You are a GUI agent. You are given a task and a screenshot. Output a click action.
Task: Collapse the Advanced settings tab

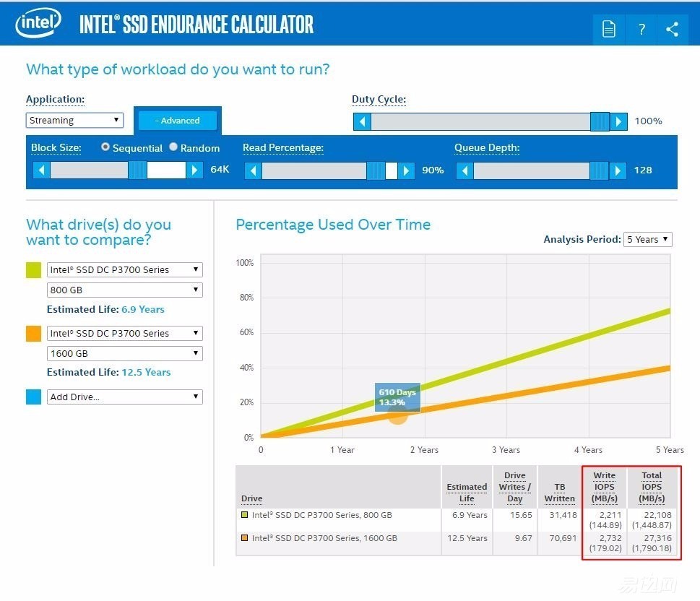177,121
